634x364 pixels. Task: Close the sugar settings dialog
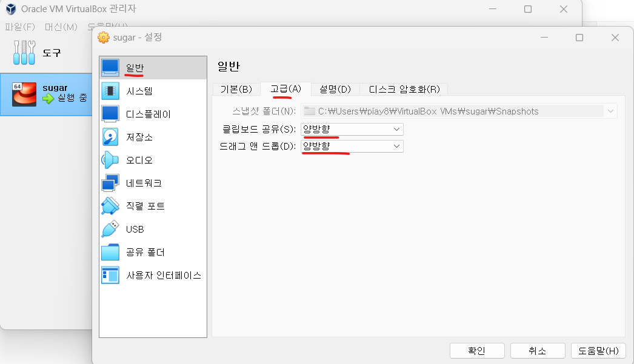pyautogui.click(x=615, y=38)
